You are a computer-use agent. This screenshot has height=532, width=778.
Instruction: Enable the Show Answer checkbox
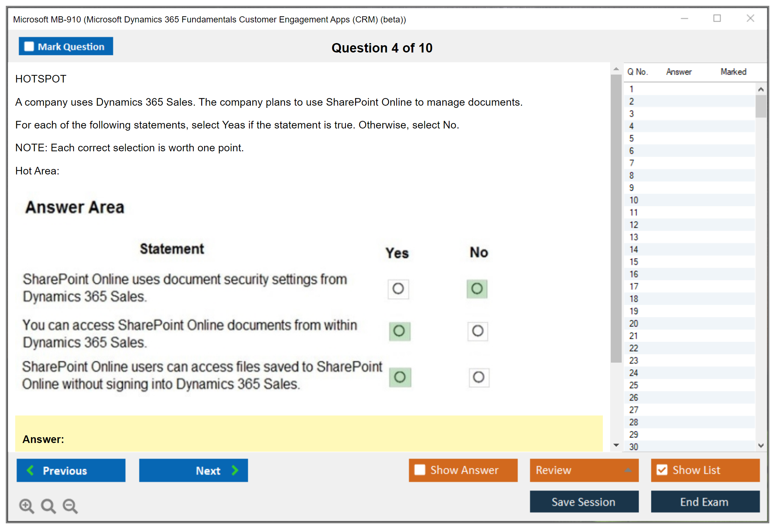point(420,470)
